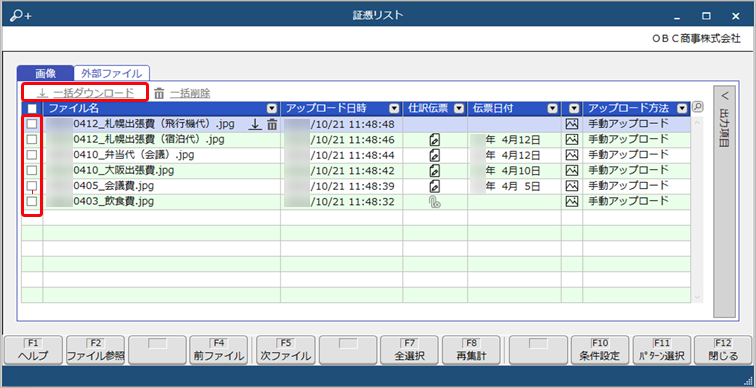This screenshot has height=388, width=756.
Task: Click the 4月 5日 slip date cell
Action: [514, 186]
